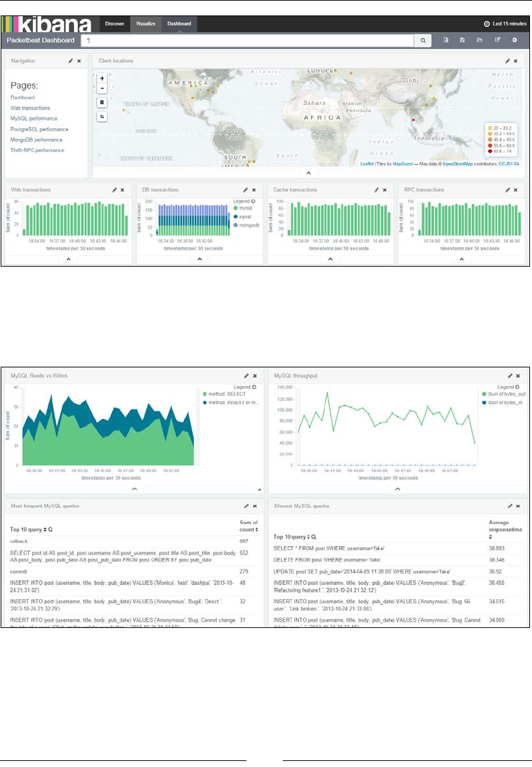Click the Load Saved Dashboard folder icon

(x=480, y=40)
